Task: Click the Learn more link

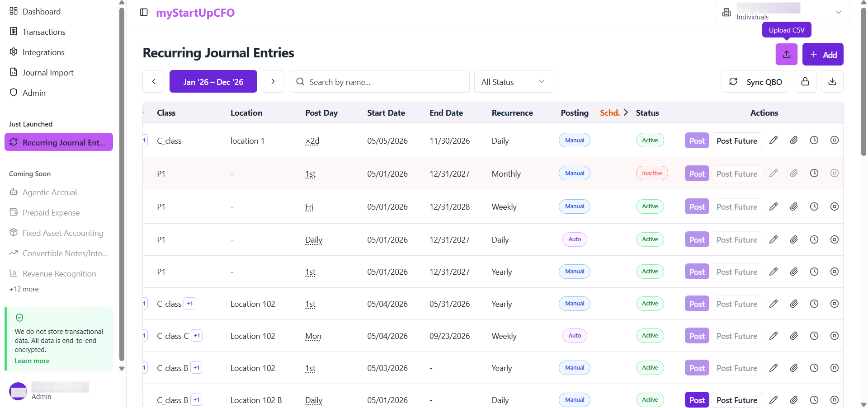Action: point(32,361)
